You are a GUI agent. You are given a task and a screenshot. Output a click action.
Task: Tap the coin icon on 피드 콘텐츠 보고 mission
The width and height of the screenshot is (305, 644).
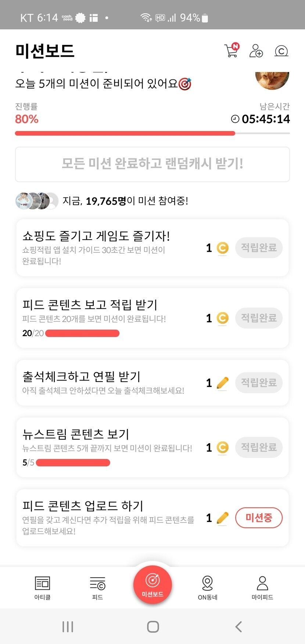[x=222, y=318]
